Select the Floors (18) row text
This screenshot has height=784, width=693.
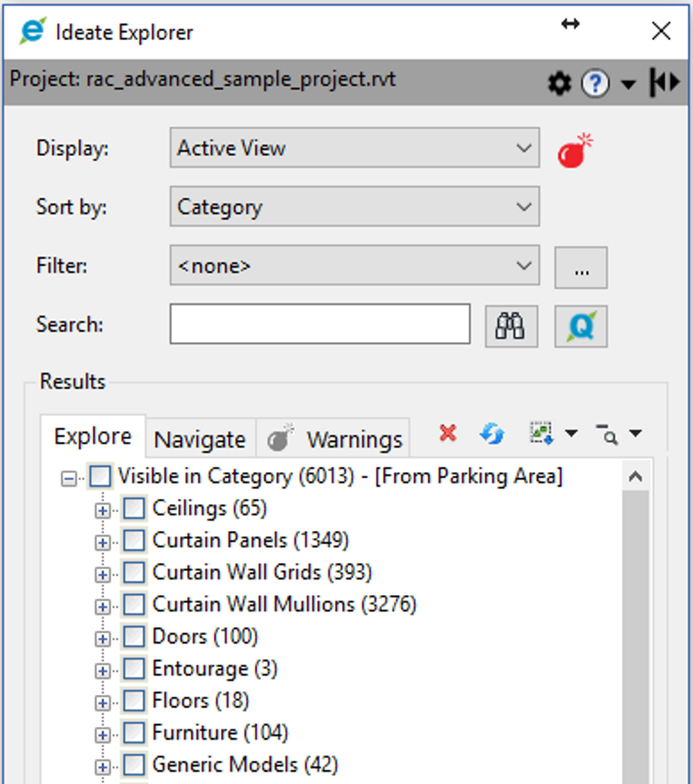(x=200, y=701)
